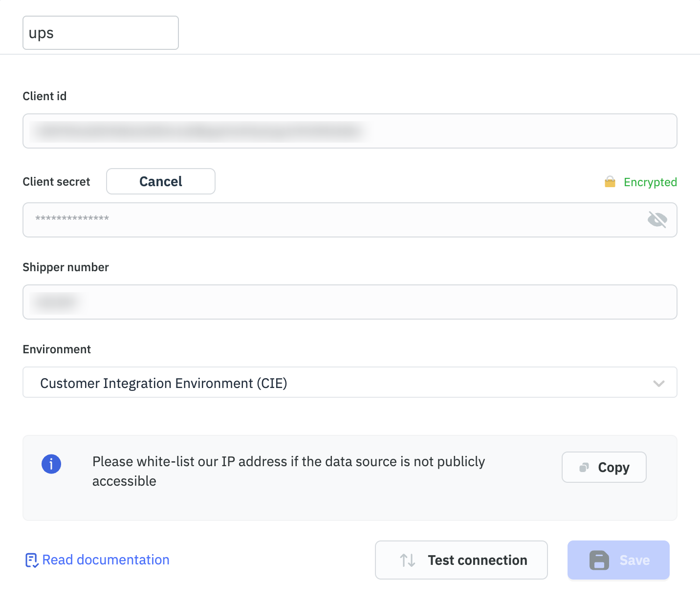Screen dimensions: 700x603
Task: Click the up-down arrows icon in Test connection
Action: tap(407, 560)
